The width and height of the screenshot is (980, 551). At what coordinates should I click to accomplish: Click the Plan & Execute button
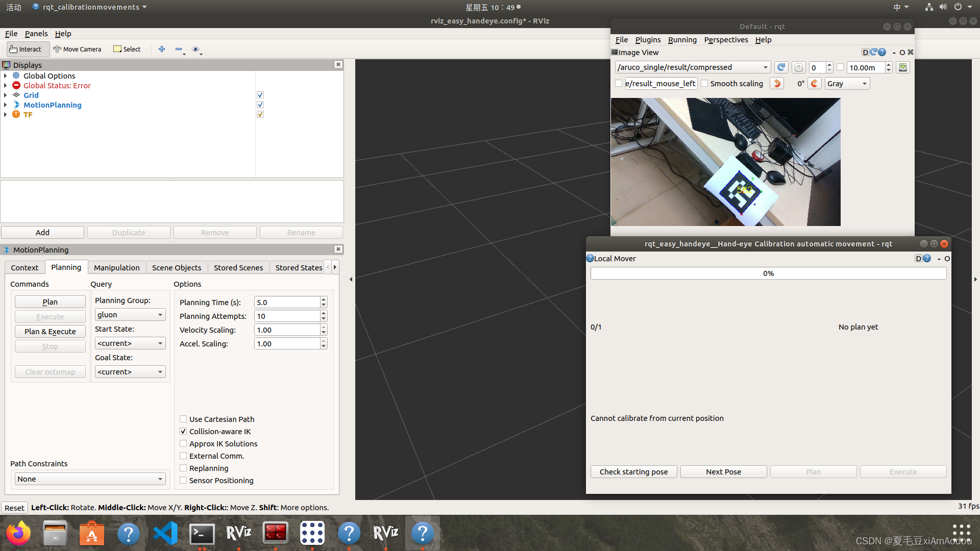(x=50, y=332)
